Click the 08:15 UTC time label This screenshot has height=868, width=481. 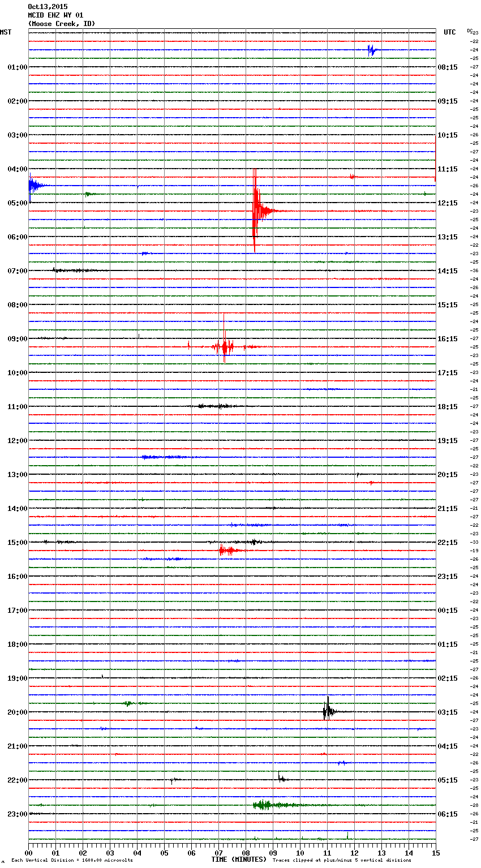click(448, 67)
